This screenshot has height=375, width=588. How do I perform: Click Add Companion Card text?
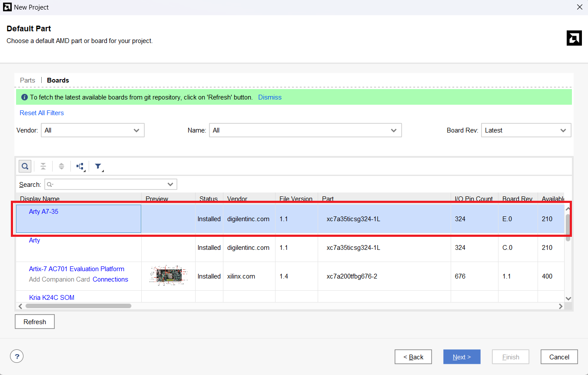click(60, 279)
